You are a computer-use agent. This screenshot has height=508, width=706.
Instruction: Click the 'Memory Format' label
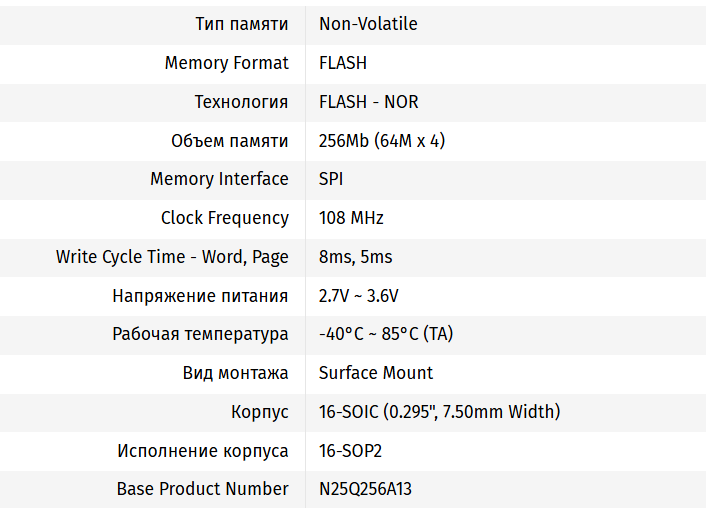(x=226, y=63)
